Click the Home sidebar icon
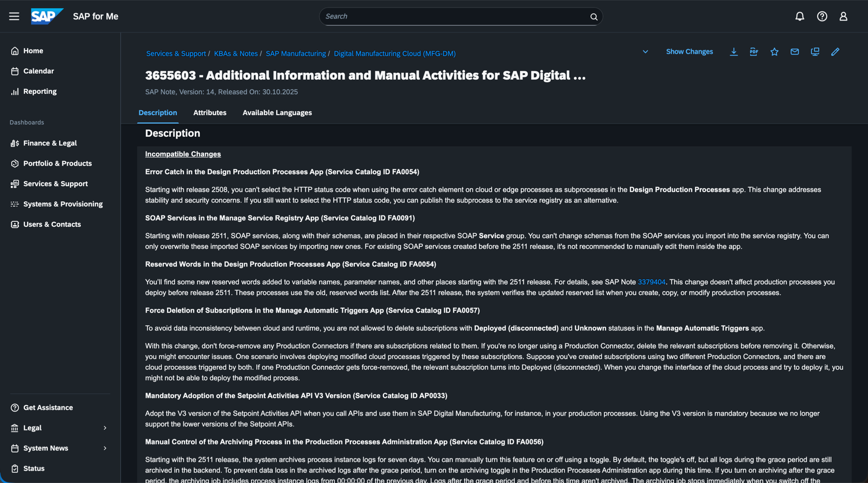868x483 pixels. click(15, 51)
